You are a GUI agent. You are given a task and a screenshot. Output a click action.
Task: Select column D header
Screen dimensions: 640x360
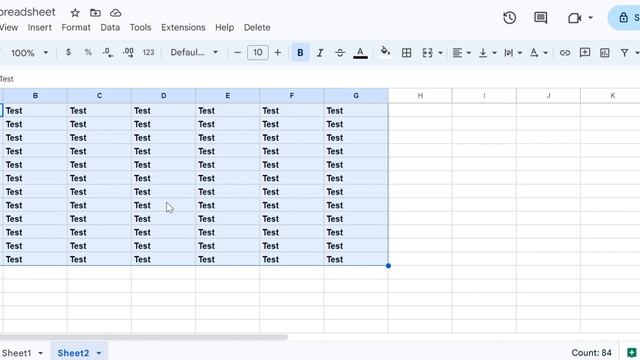163,96
